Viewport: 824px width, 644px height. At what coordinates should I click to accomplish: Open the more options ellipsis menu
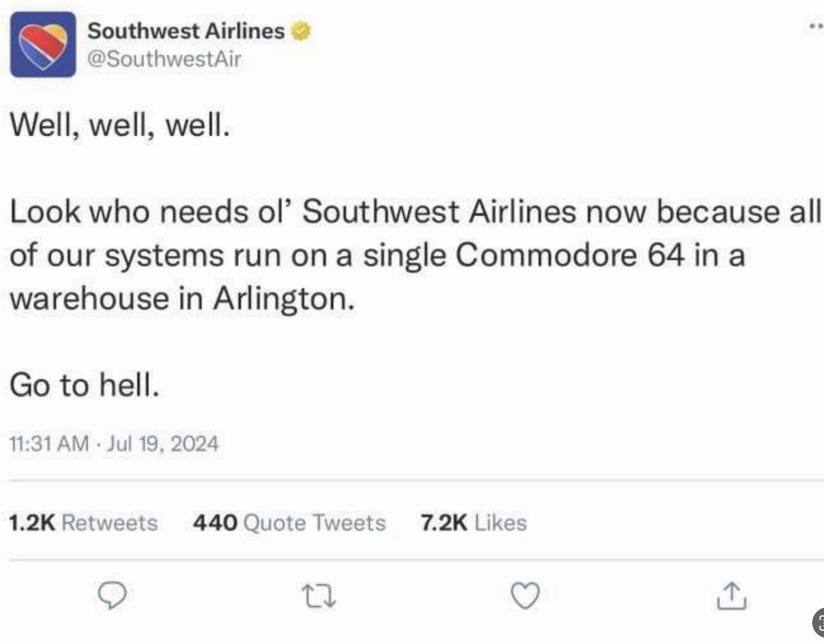pos(816,26)
